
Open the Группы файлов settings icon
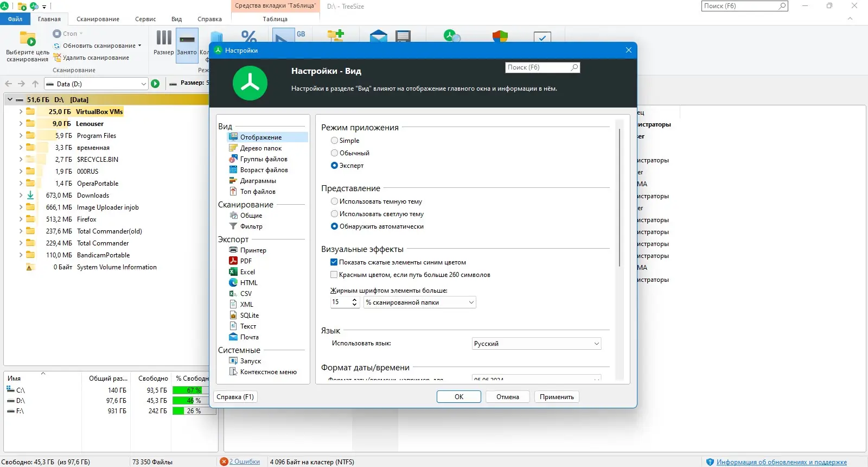point(233,159)
